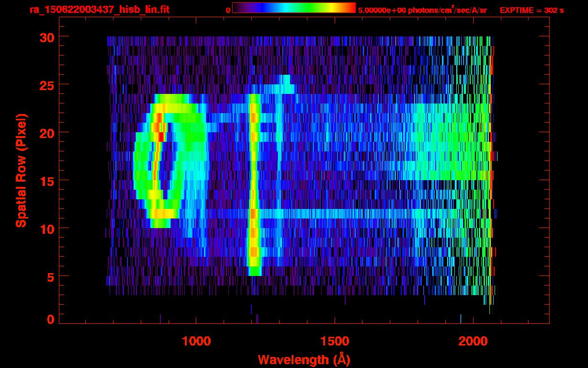Image resolution: width=588 pixels, height=368 pixels.
Task: Click the 1500 wavelength tick label
Action: [335, 341]
